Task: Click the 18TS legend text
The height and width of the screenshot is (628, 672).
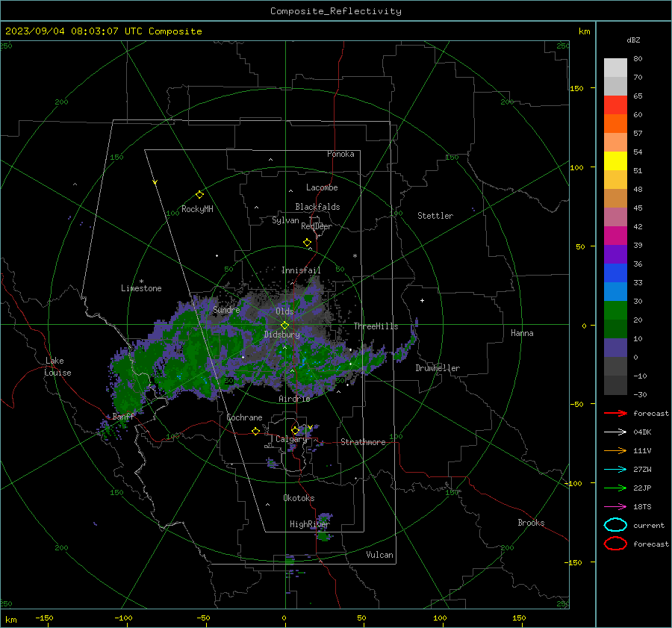Action: click(642, 507)
